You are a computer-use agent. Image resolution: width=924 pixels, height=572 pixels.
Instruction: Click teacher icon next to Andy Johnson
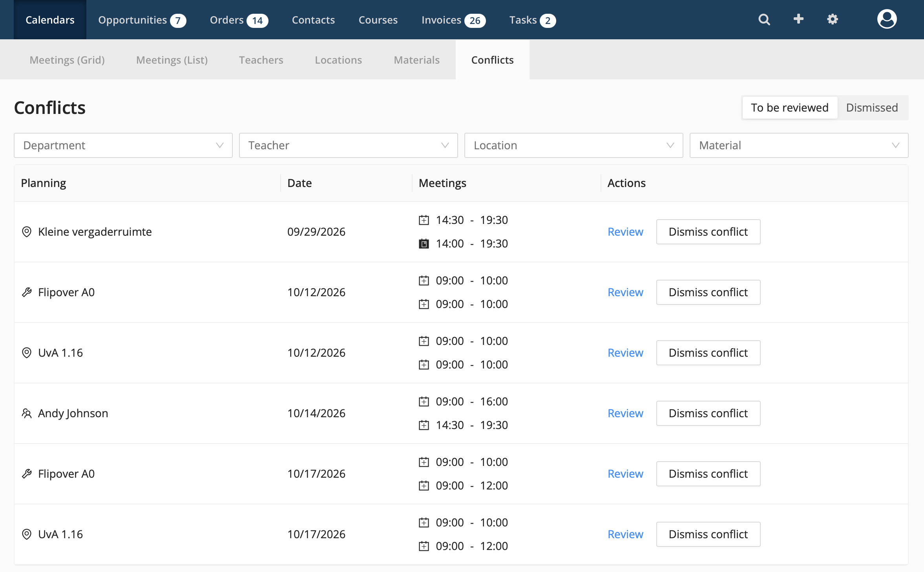[26, 413]
